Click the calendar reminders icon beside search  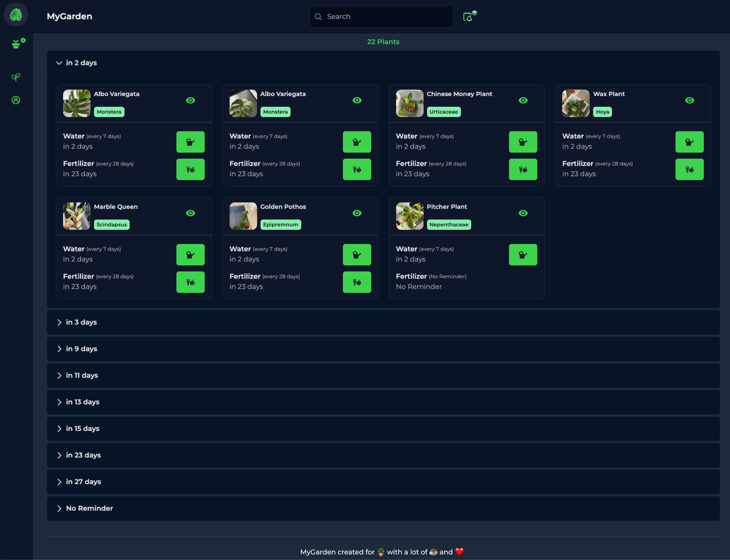tap(469, 16)
